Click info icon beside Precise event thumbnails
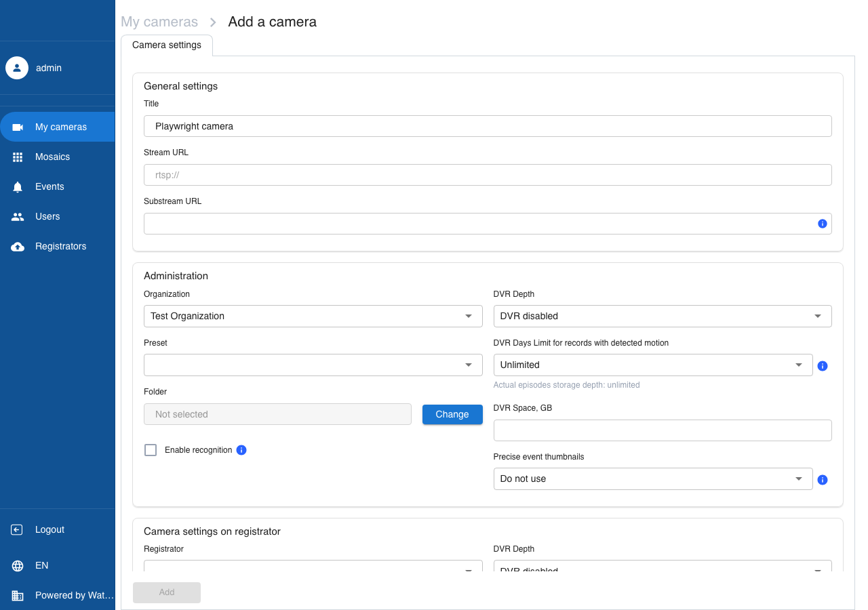The width and height of the screenshot is (868, 610). pyautogui.click(x=823, y=480)
